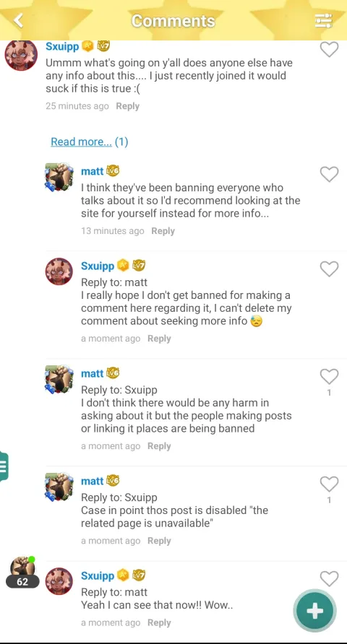The width and height of the screenshot is (347, 644).
Task: Reply to matt's 'Case in point' comment
Action: (x=159, y=541)
